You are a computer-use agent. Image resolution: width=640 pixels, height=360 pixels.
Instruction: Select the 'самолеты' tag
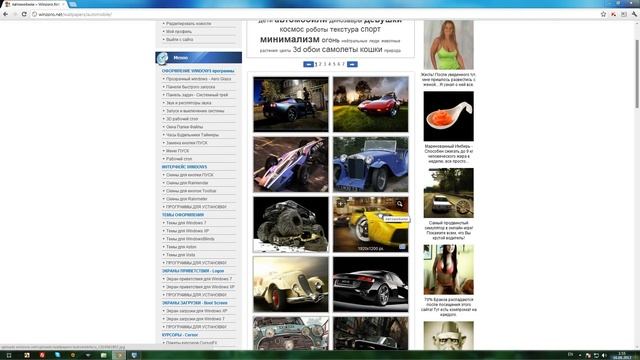coord(340,49)
